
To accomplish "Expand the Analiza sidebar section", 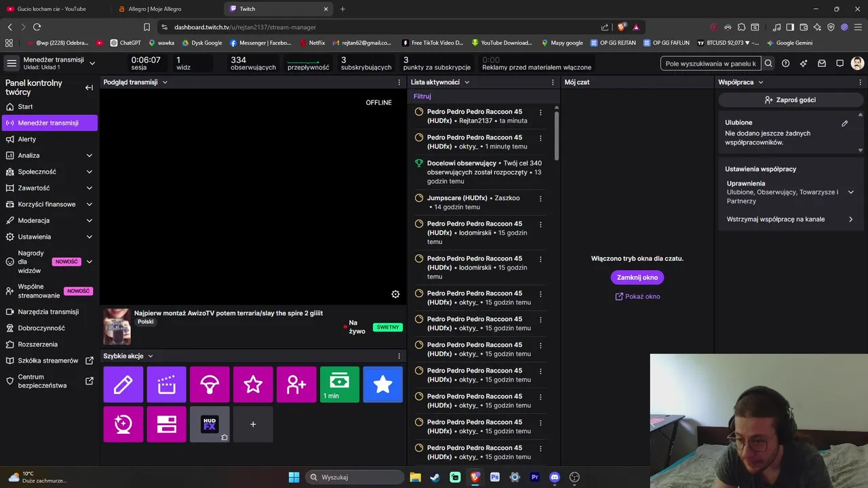I will pyautogui.click(x=89, y=155).
